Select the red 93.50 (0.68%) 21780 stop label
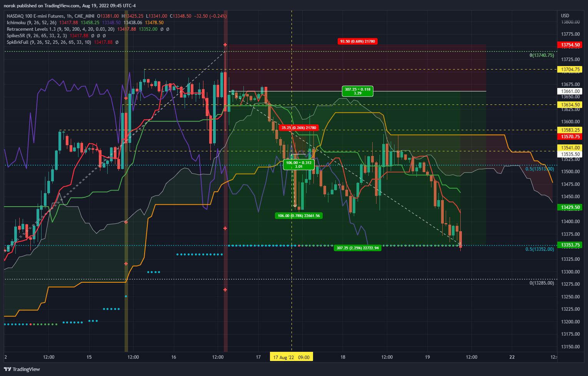Image resolution: width=588 pixels, height=376 pixels. pyautogui.click(x=358, y=41)
